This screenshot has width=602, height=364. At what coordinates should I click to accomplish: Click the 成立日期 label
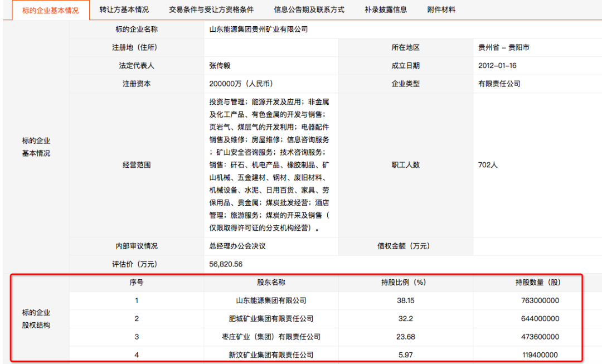[405, 66]
